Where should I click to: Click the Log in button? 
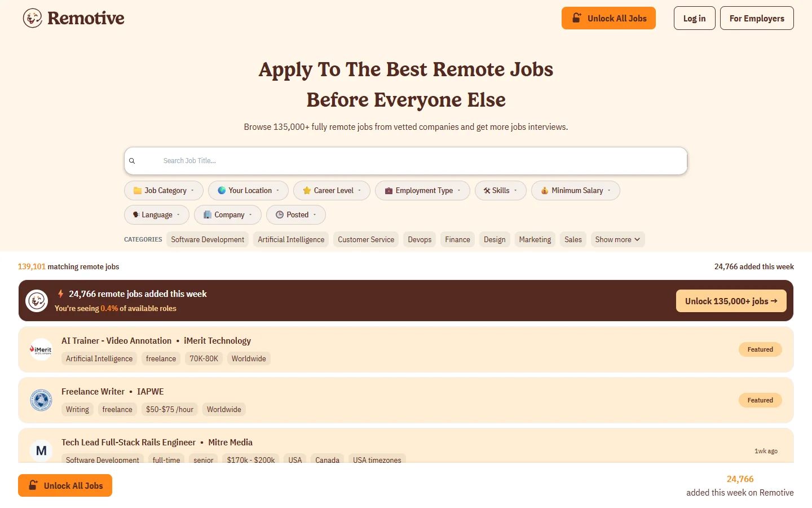[694, 18]
